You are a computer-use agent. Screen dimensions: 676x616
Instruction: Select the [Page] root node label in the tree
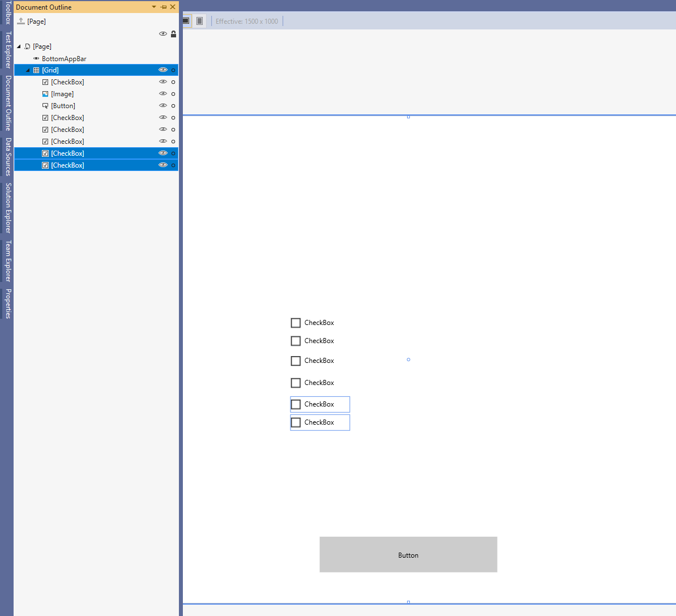pos(42,46)
